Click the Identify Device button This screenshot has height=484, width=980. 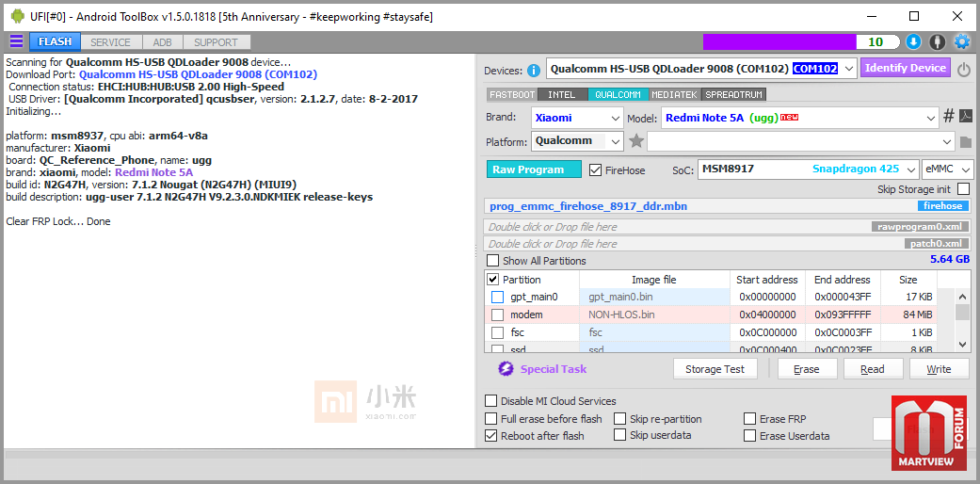click(906, 68)
